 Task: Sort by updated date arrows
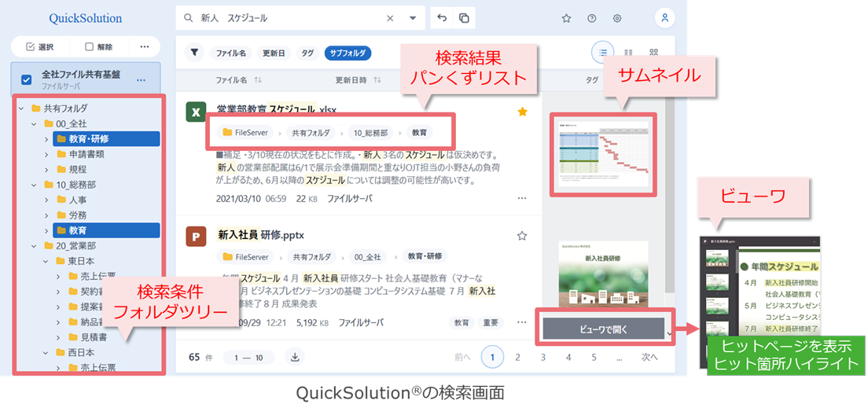(x=377, y=80)
